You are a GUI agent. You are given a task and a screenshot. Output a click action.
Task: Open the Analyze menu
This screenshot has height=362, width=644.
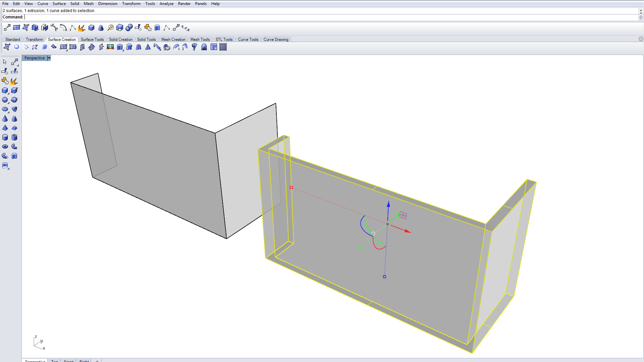[166, 4]
